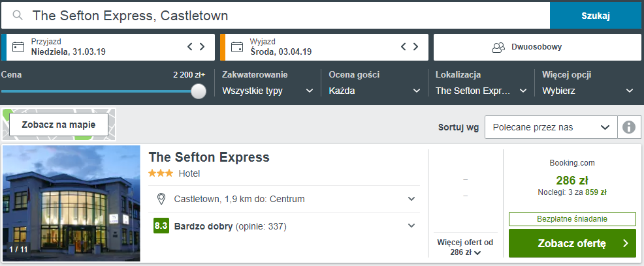Viewport: 644px width, 266px height.
Task: Click the green Zobacz ofertę button
Action: point(572,243)
